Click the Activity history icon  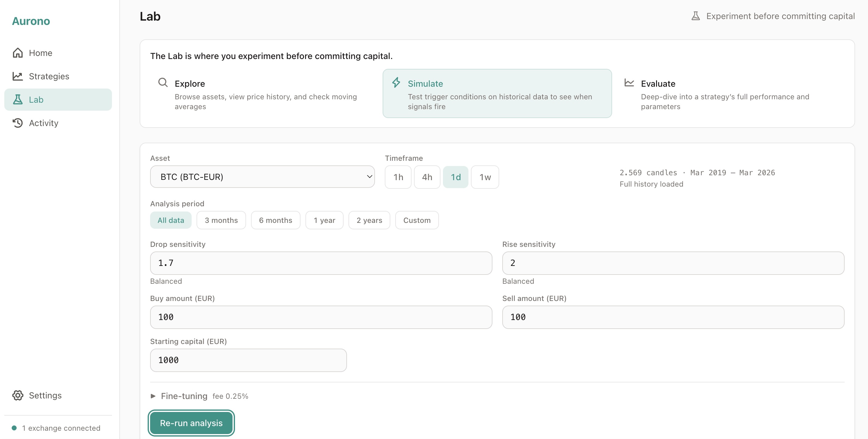(18, 123)
